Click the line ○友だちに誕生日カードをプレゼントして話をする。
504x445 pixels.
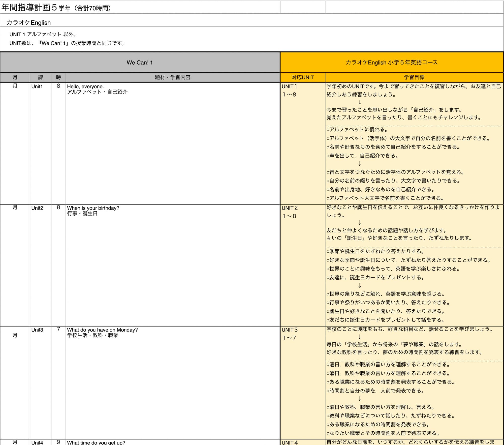click(x=385, y=320)
